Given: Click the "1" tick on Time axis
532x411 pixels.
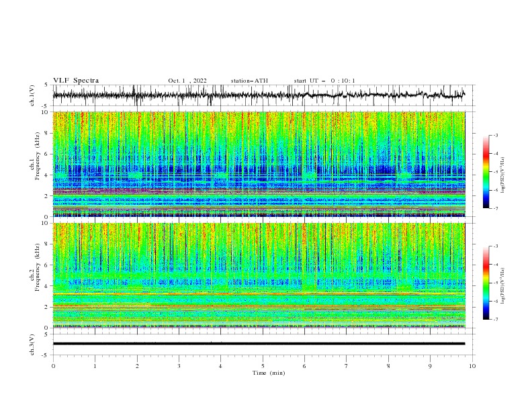Looking at the screenshot, I should 95,366.
